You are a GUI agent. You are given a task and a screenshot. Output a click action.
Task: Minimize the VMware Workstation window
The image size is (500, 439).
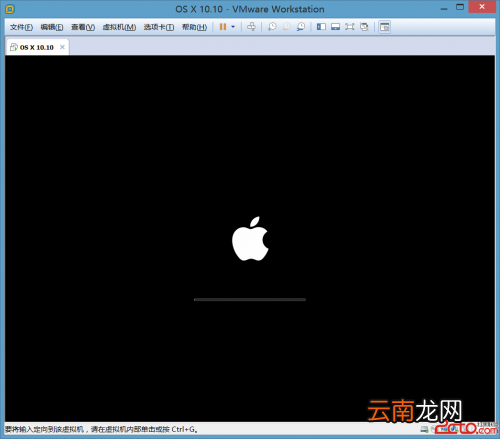click(444, 8)
